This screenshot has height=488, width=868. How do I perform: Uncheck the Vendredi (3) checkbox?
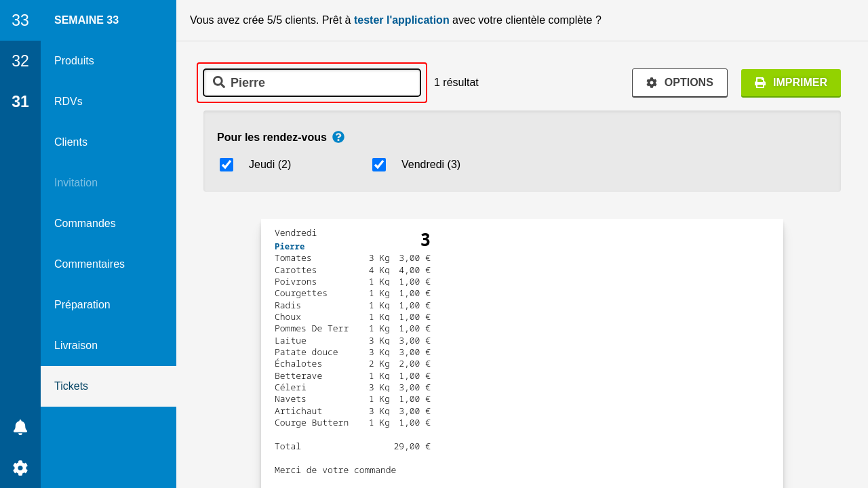coord(379,165)
